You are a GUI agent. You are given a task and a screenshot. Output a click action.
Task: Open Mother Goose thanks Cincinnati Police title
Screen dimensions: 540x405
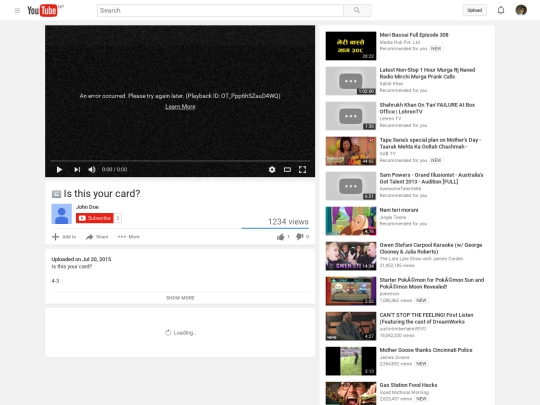[426, 350]
